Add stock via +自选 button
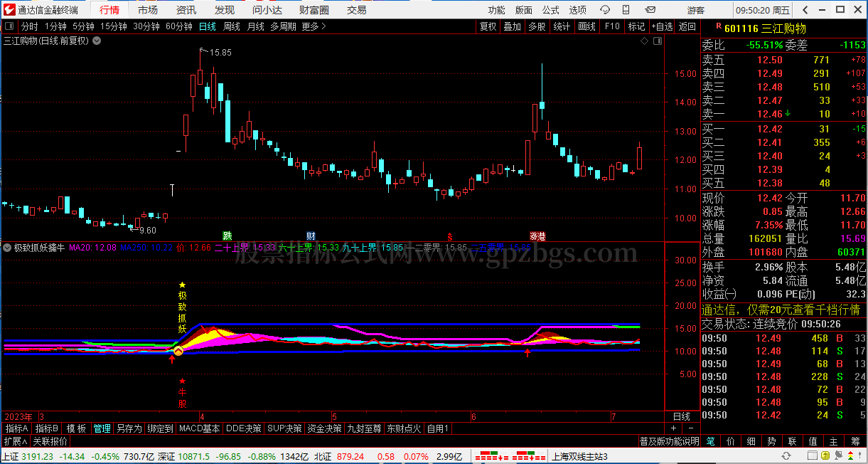The width and height of the screenshot is (868, 464). point(661,26)
